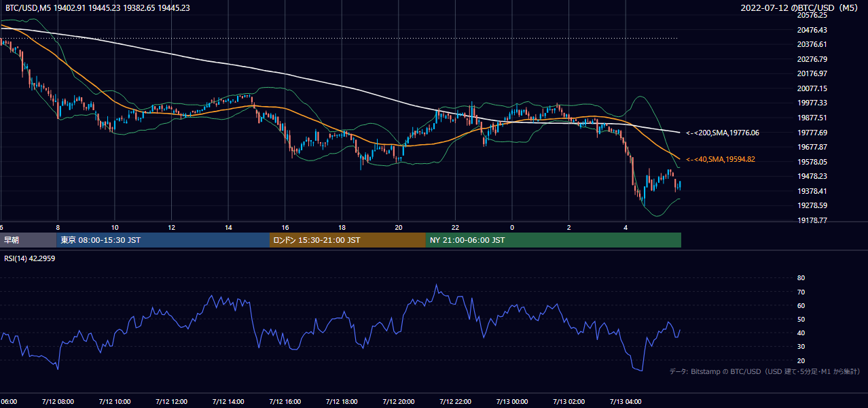
Task: Click RSI scale value 40
Action: coord(801,333)
